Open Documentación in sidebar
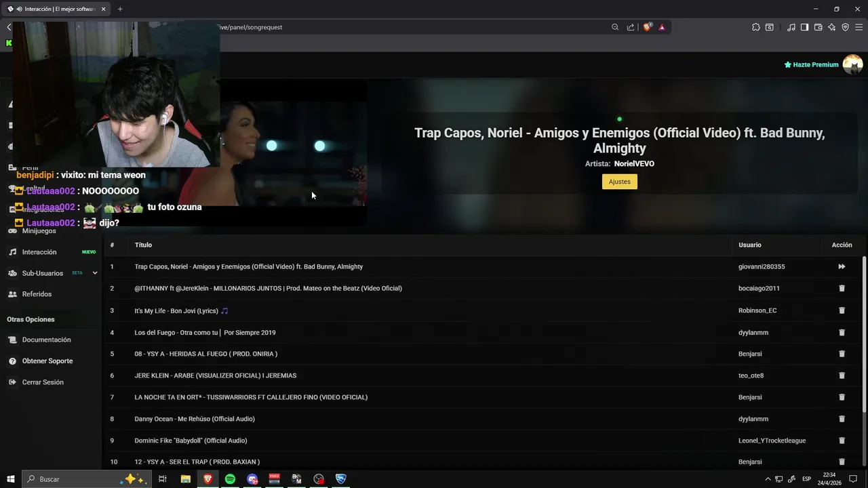 46,340
